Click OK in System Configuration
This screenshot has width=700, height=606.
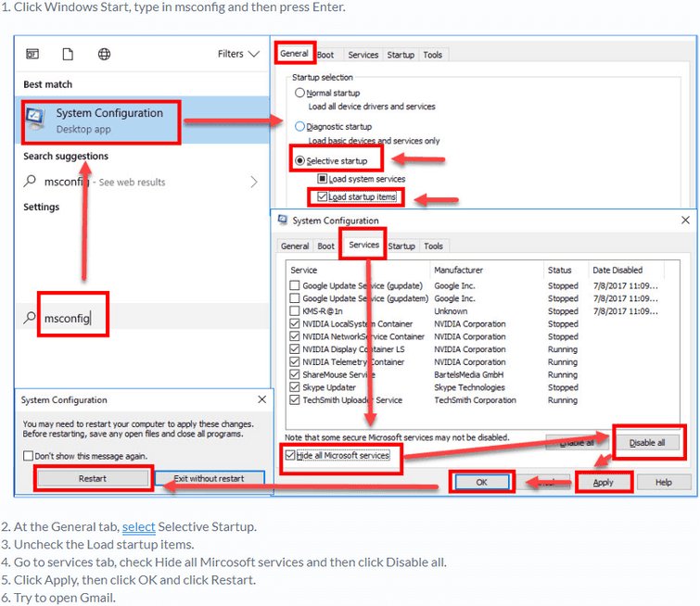coord(482,483)
